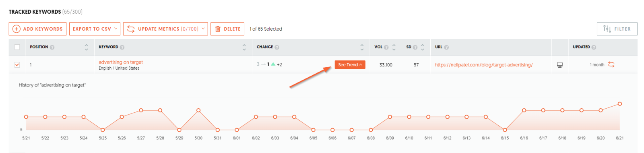Click the help icon next to the URL header
Screen dimensions: 644x153
click(x=446, y=48)
